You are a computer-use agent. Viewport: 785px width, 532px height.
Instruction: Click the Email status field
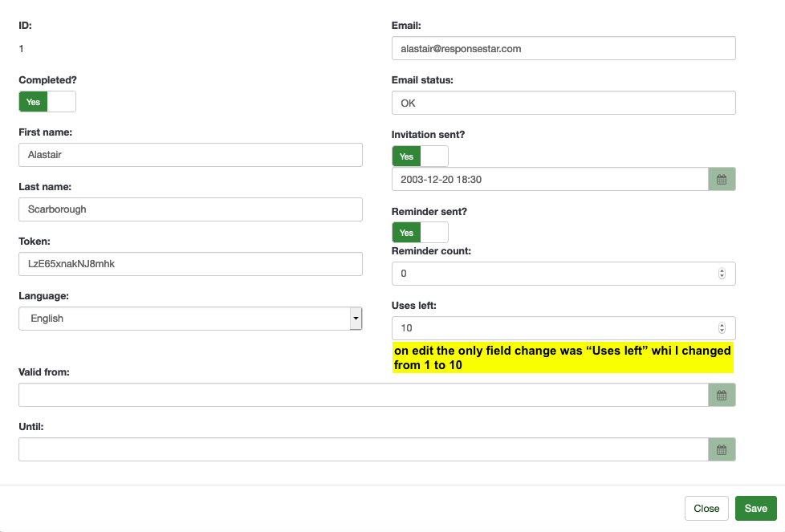(x=563, y=104)
